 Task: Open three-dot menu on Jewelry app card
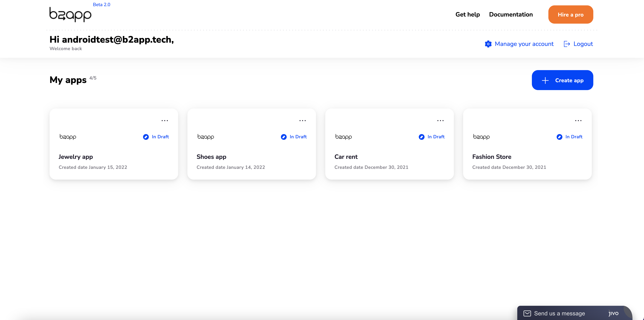click(165, 120)
